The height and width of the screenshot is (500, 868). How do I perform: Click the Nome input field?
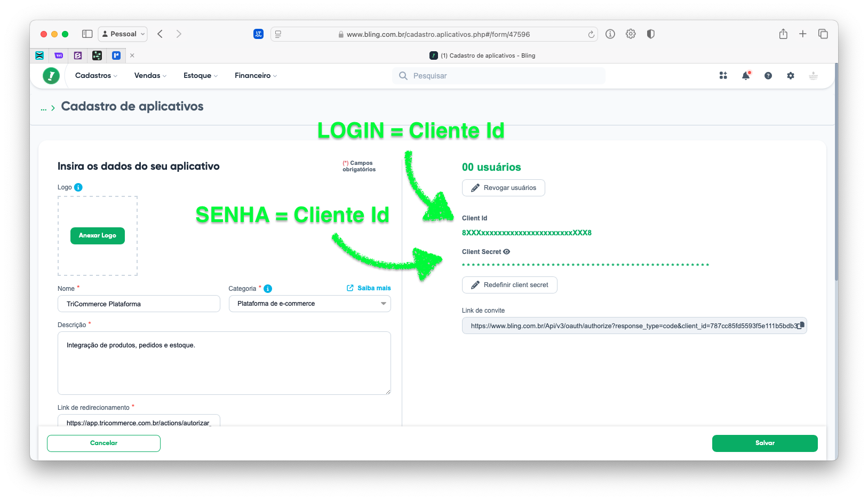click(x=139, y=304)
